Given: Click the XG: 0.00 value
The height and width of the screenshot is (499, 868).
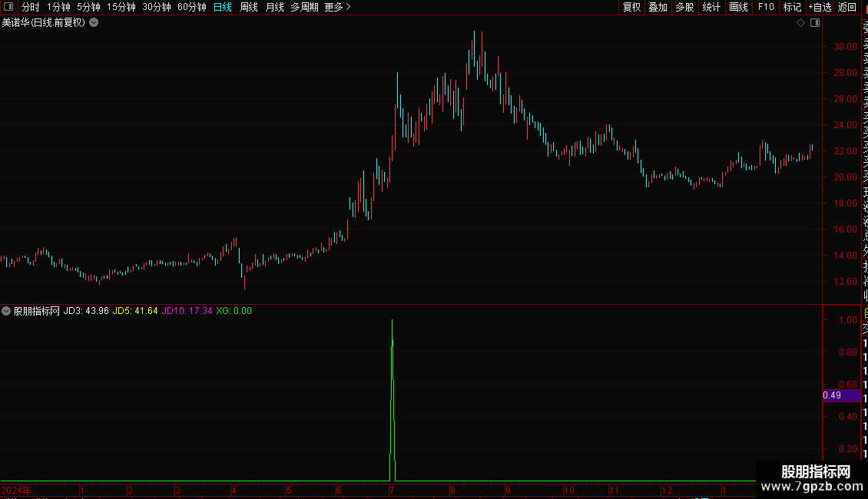Looking at the screenshot, I should [x=234, y=311].
